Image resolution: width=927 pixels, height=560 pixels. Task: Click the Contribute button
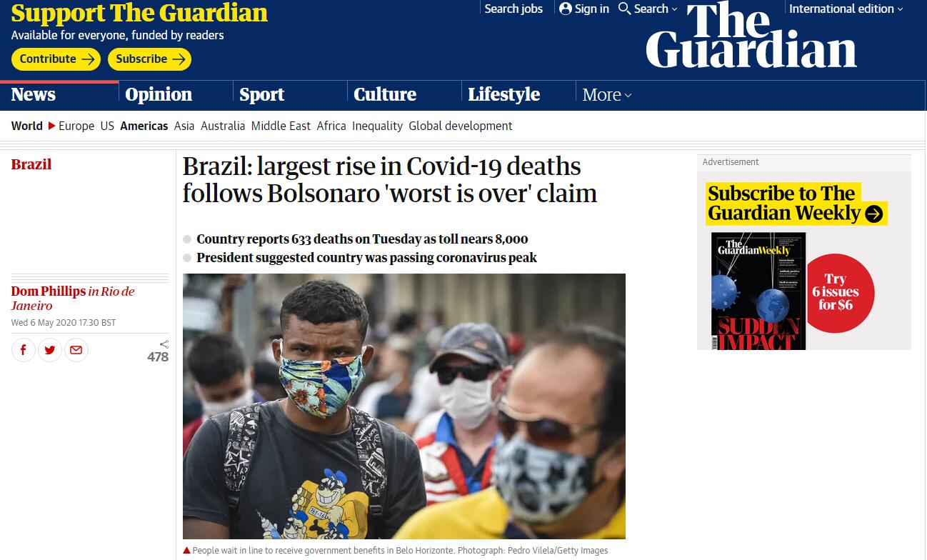point(56,59)
